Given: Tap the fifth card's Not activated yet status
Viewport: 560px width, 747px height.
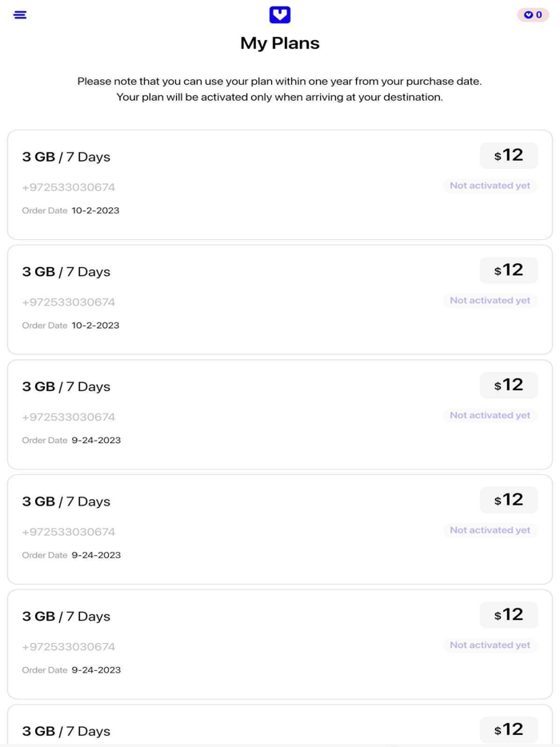Looking at the screenshot, I should point(490,645).
